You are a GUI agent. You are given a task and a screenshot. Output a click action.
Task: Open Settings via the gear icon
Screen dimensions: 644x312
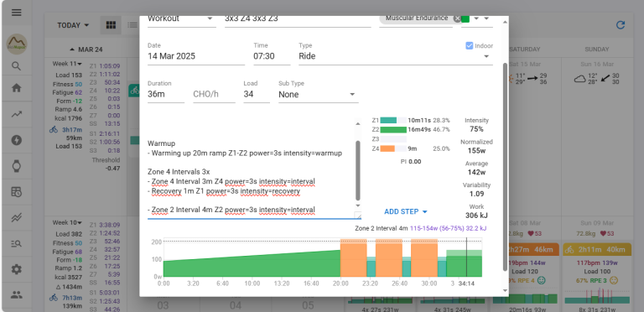pyautogui.click(x=17, y=269)
